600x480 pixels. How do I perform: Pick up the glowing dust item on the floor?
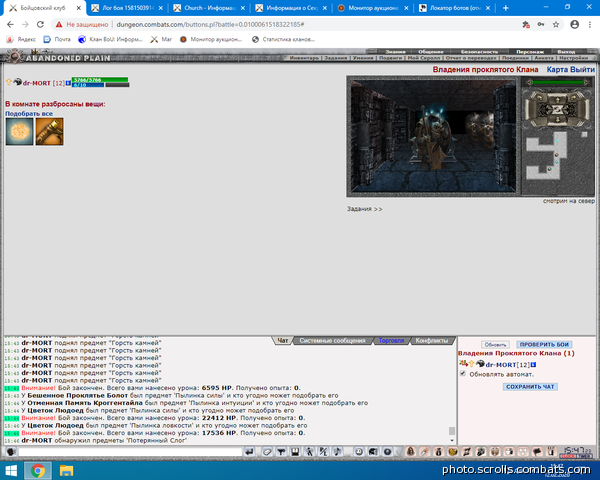20,132
